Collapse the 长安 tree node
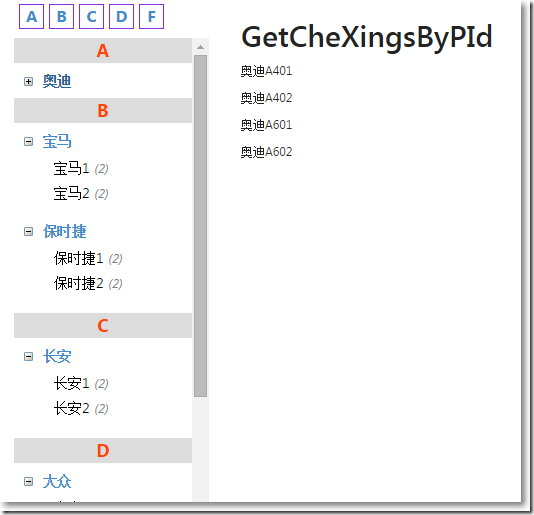The image size is (534, 515). (29, 357)
